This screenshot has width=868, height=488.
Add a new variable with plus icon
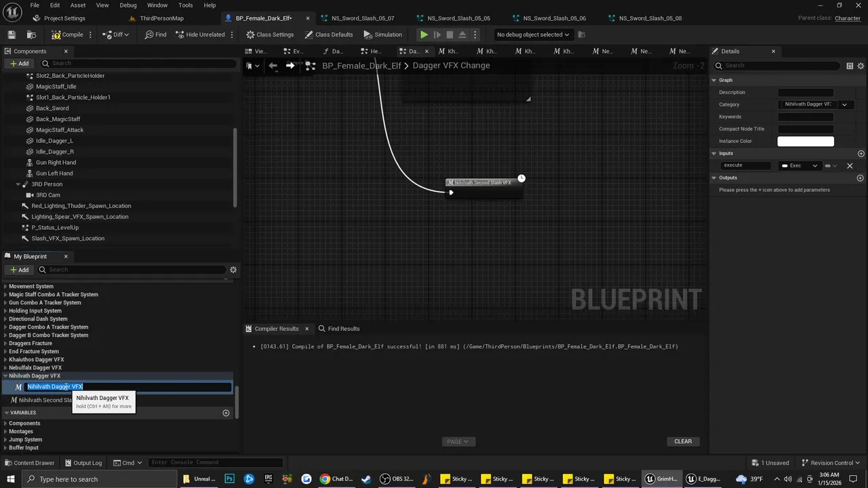pyautogui.click(x=226, y=413)
